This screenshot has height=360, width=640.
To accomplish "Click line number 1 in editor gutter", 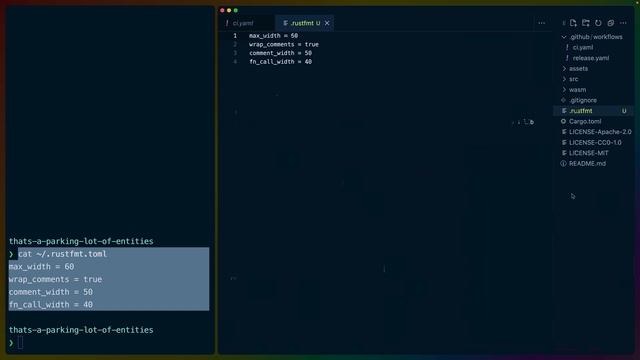I will pyautogui.click(x=235, y=36).
